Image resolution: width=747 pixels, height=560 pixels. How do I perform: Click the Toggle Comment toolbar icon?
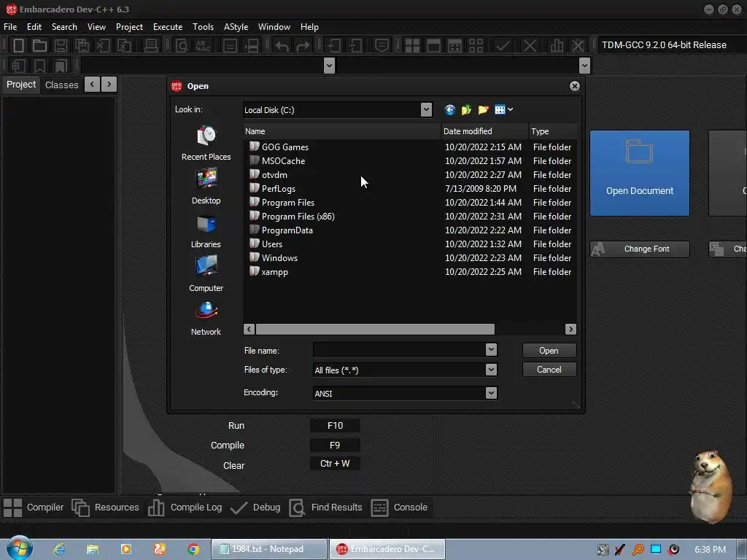382,46
